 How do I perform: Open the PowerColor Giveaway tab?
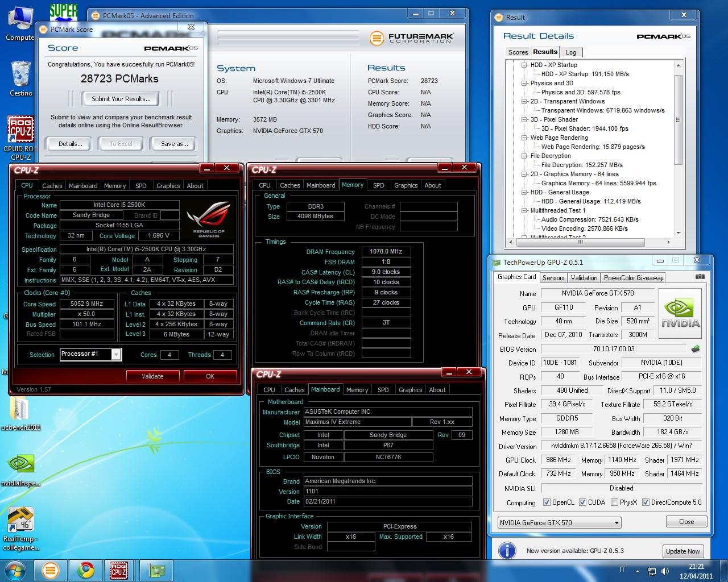coord(634,278)
